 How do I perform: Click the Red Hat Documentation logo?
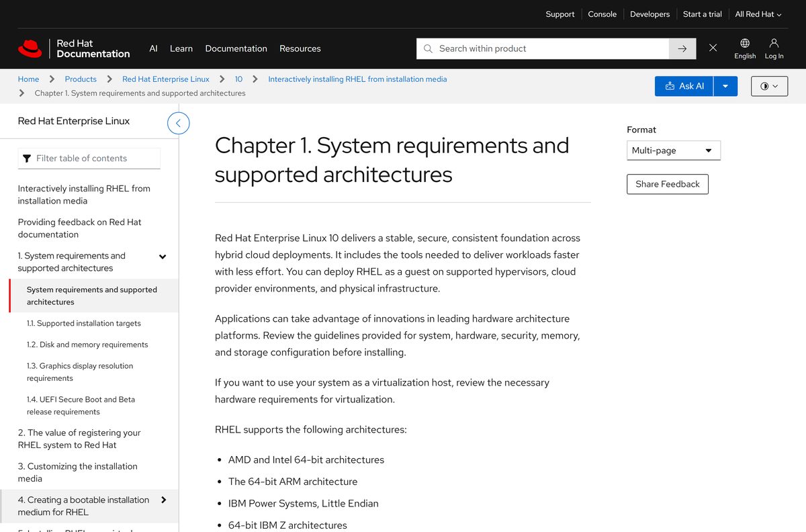(74, 48)
